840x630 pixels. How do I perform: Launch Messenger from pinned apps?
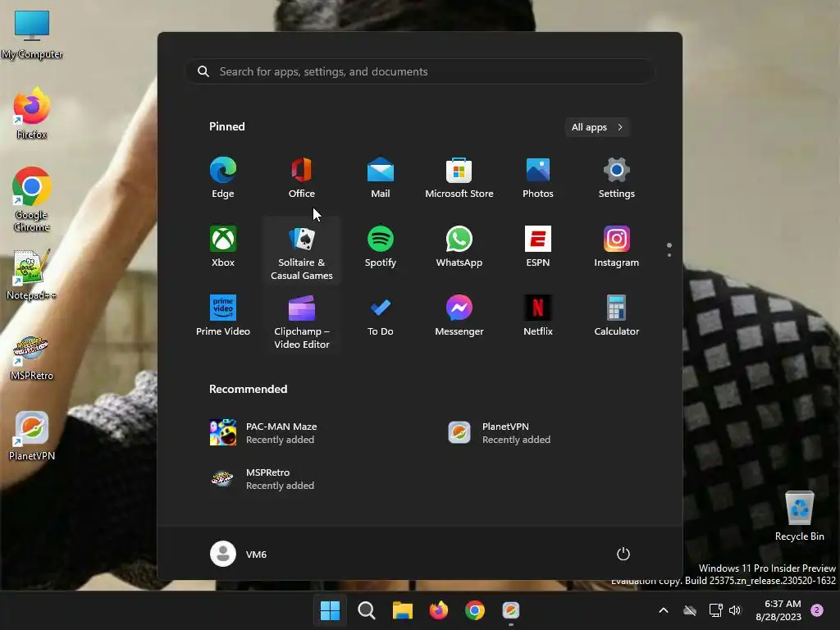pyautogui.click(x=459, y=316)
